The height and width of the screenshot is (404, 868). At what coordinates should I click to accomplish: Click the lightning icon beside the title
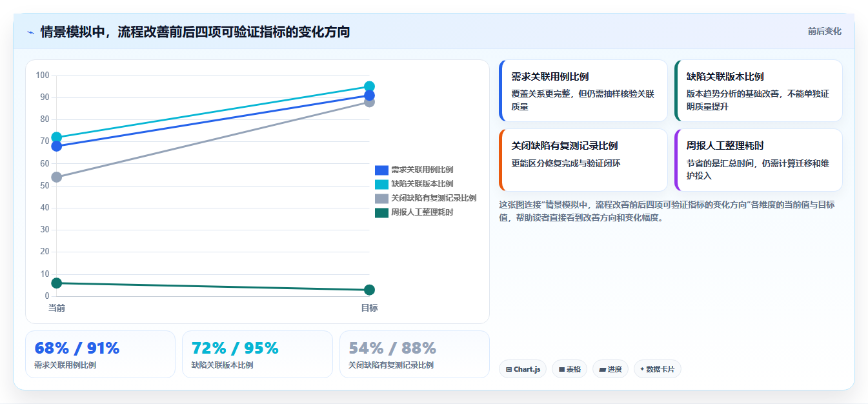[30, 32]
